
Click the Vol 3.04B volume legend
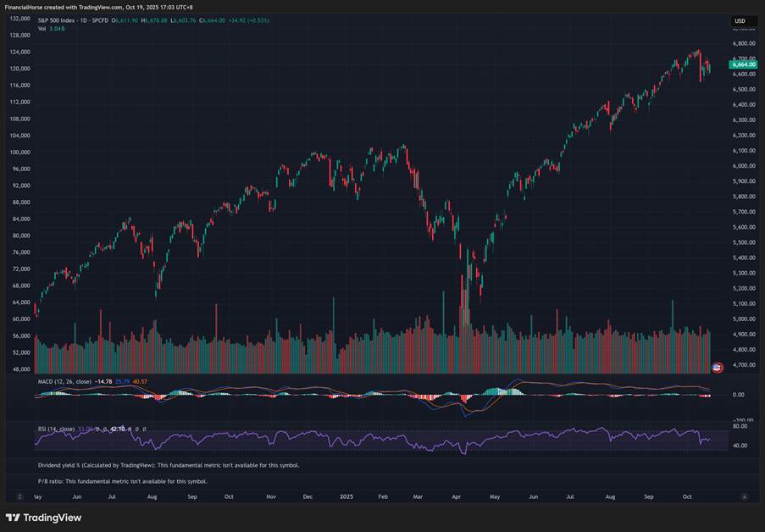coord(52,29)
